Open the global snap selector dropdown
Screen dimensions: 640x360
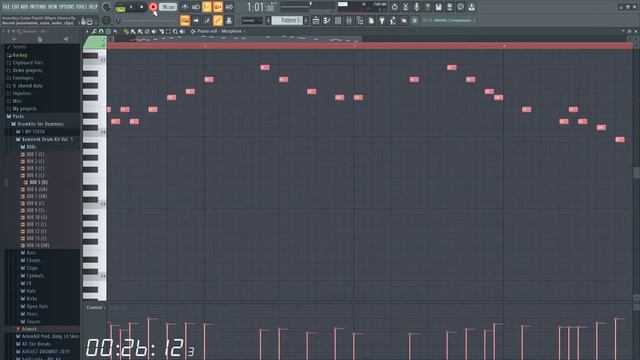coord(252,20)
